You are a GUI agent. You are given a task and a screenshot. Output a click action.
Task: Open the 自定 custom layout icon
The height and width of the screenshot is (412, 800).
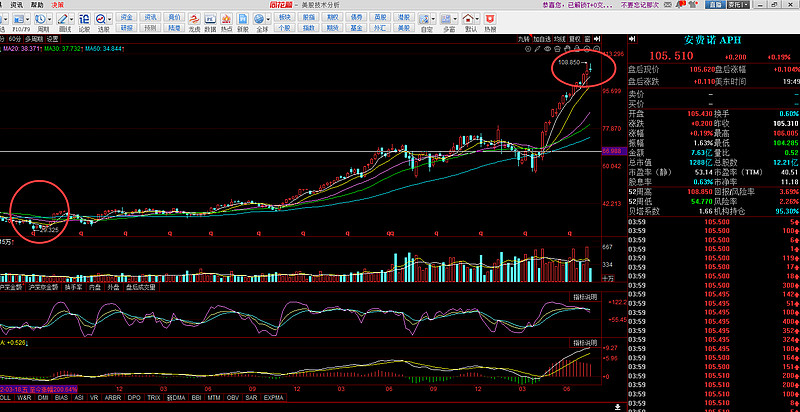coord(423,19)
